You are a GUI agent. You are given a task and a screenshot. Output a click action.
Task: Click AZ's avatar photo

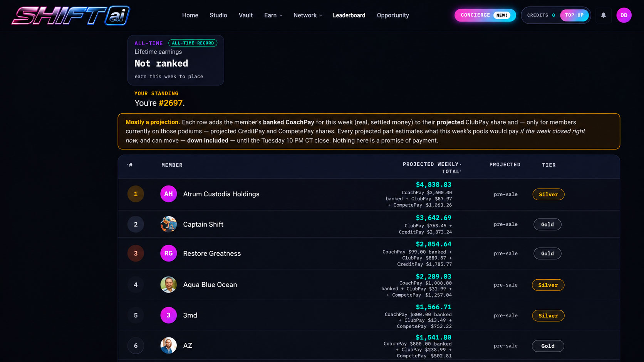tap(169, 345)
